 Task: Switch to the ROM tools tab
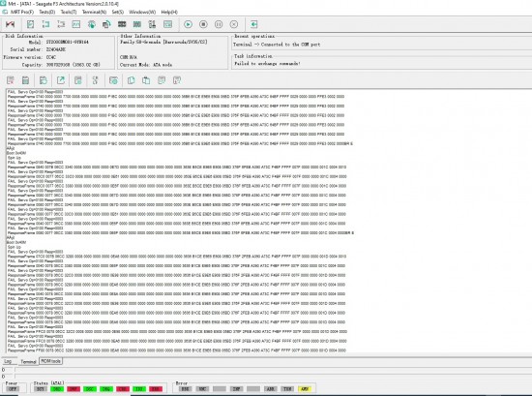click(51, 361)
